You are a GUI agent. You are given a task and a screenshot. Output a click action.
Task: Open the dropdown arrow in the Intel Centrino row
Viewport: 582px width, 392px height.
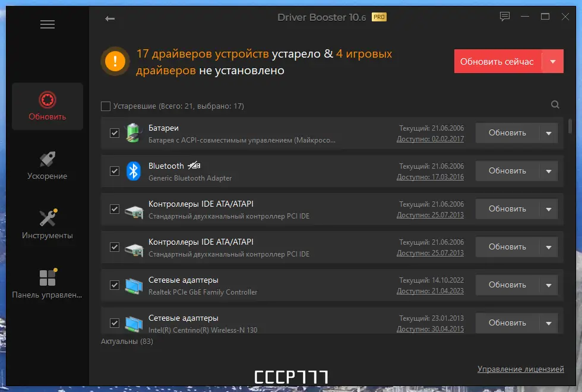click(549, 323)
